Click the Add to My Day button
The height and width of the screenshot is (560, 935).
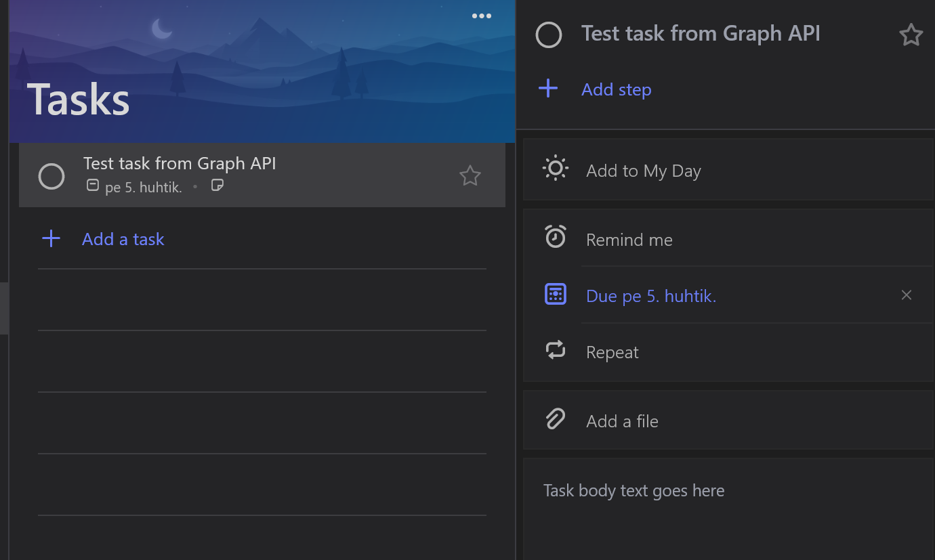(643, 171)
